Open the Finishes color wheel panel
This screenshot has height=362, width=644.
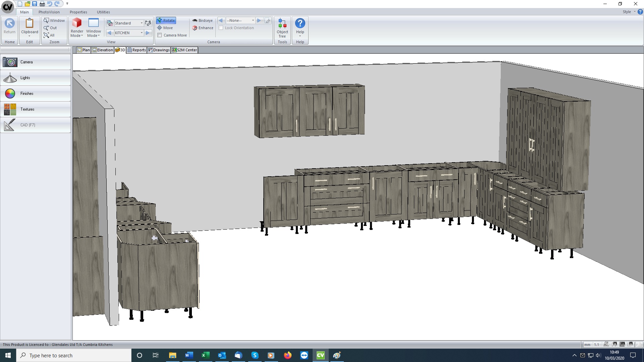[x=35, y=94]
